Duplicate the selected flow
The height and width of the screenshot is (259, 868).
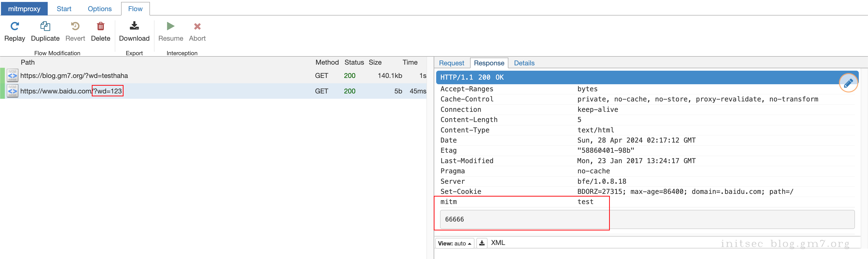pyautogui.click(x=45, y=26)
